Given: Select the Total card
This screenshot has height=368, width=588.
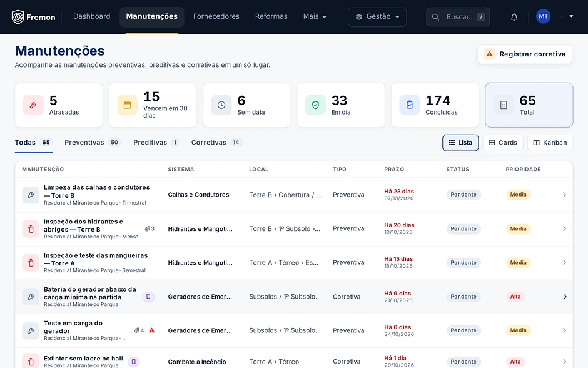Looking at the screenshot, I should click(529, 105).
